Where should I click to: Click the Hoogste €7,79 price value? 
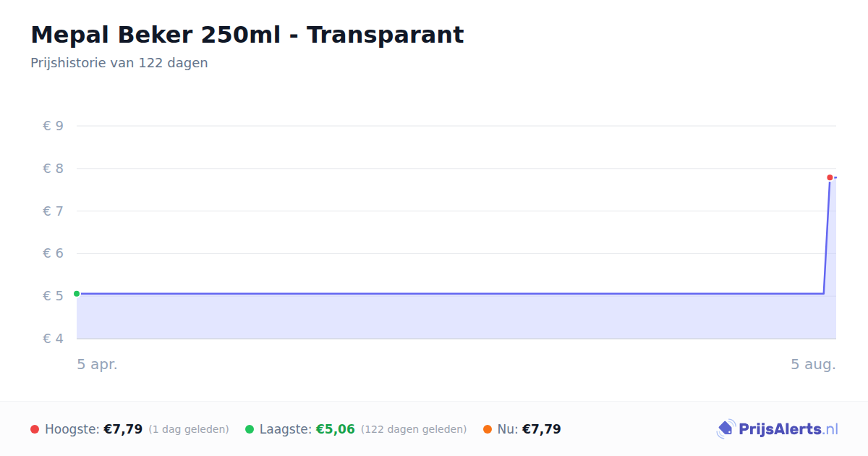(x=123, y=429)
